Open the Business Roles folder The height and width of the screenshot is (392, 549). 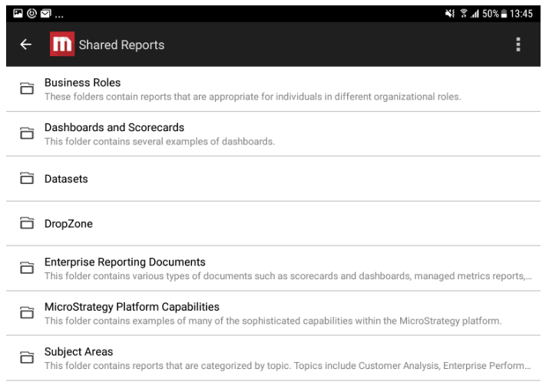[273, 89]
